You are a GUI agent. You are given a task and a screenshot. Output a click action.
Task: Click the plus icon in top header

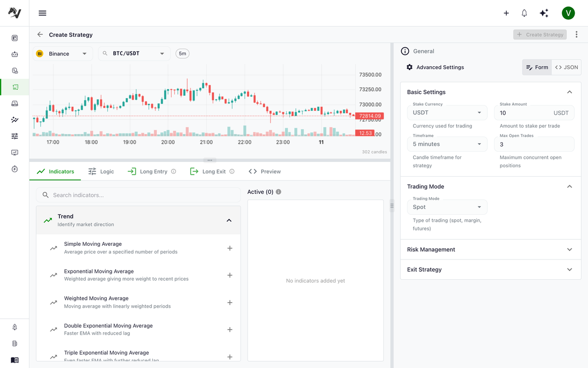(506, 13)
